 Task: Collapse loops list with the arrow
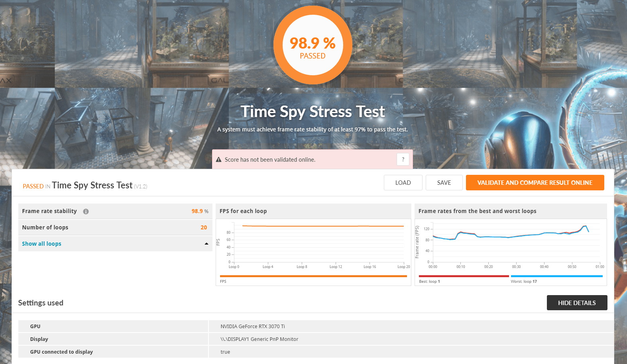point(206,244)
